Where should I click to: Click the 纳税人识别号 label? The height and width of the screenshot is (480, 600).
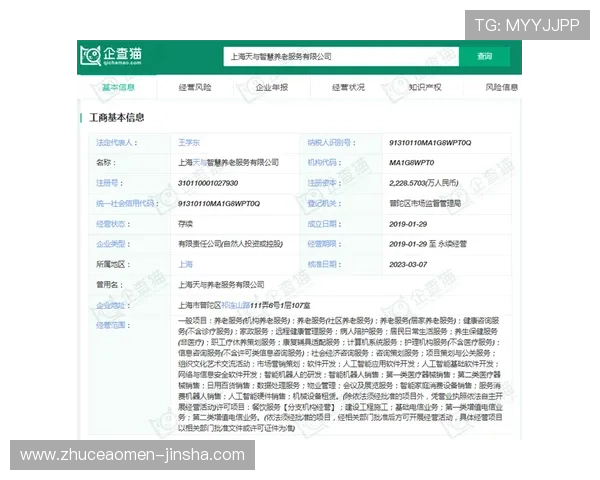click(331, 143)
